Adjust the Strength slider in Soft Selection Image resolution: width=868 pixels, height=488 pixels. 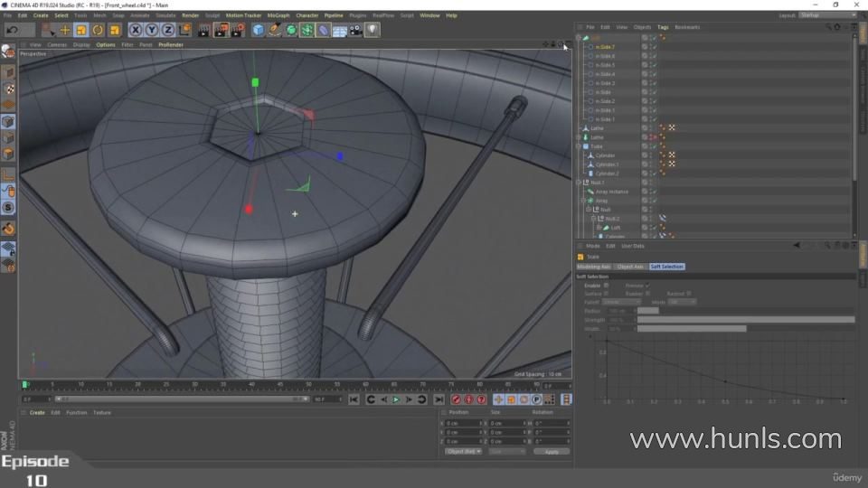(745, 319)
